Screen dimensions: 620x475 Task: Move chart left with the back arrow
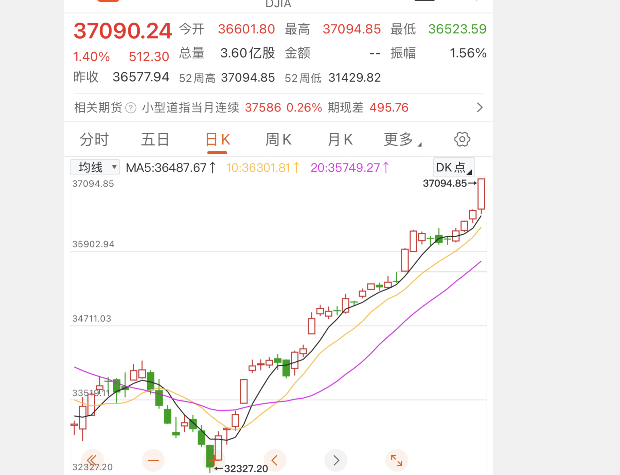click(x=275, y=460)
